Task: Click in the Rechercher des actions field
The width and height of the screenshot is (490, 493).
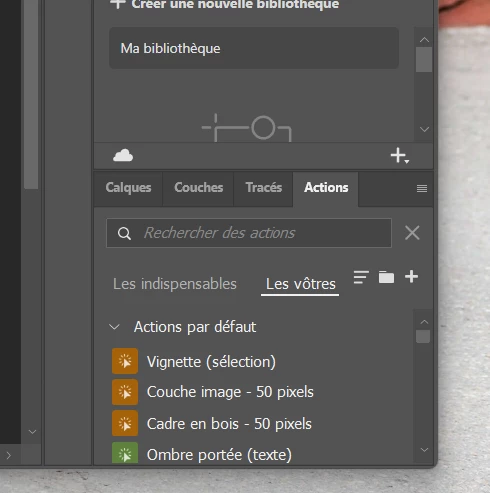Action: 249,233
